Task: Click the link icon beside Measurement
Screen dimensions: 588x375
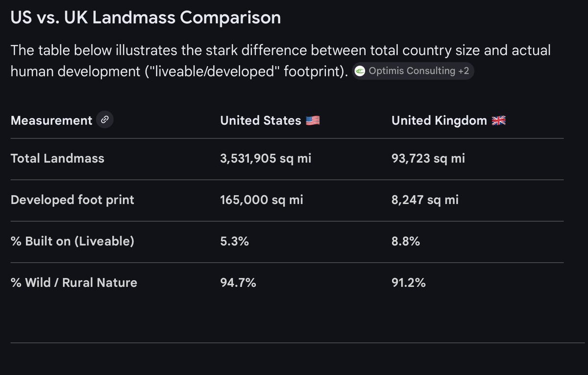Action: pyautogui.click(x=104, y=120)
